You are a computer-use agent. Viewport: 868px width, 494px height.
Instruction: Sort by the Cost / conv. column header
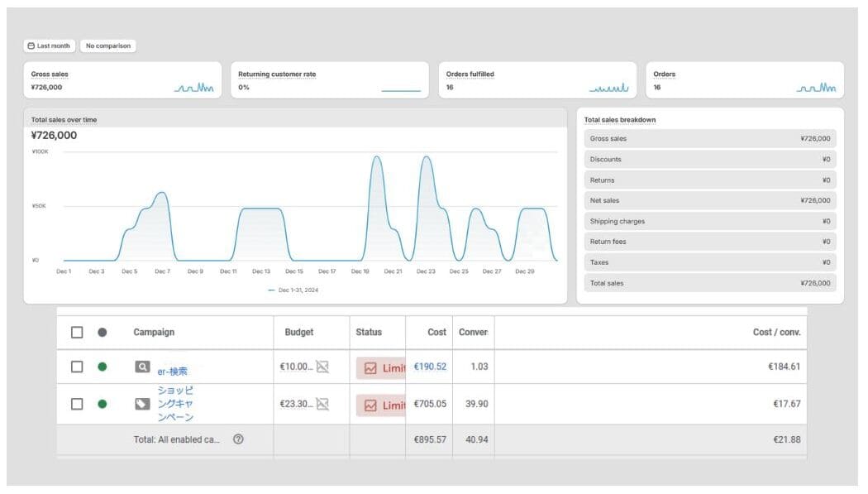(776, 332)
